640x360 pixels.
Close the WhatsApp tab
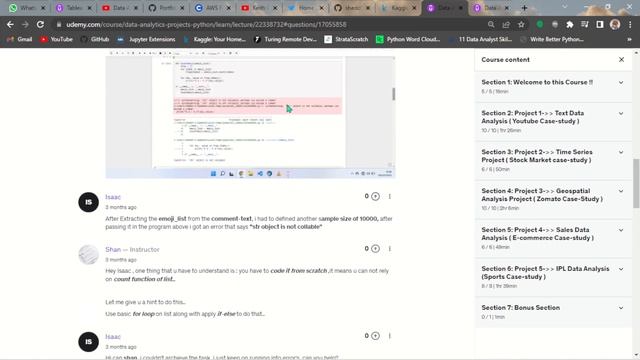[x=43, y=8]
